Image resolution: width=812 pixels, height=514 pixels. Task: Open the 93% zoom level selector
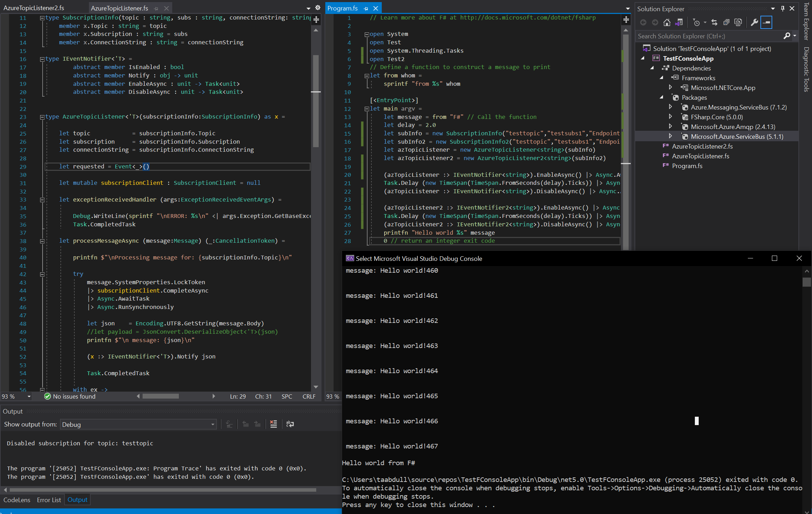click(x=16, y=396)
